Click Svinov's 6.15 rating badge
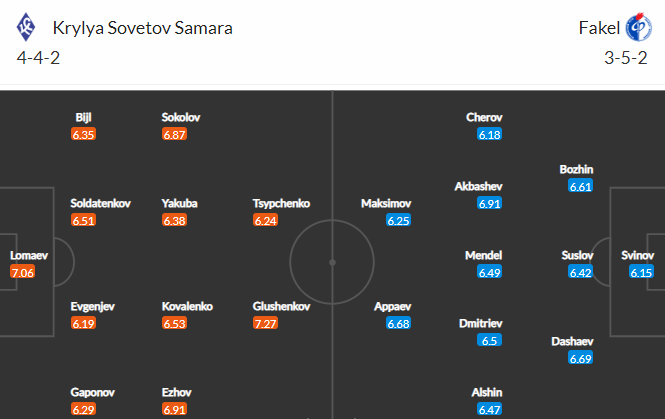Viewport: 665px width, 419px height. pyautogui.click(x=641, y=272)
